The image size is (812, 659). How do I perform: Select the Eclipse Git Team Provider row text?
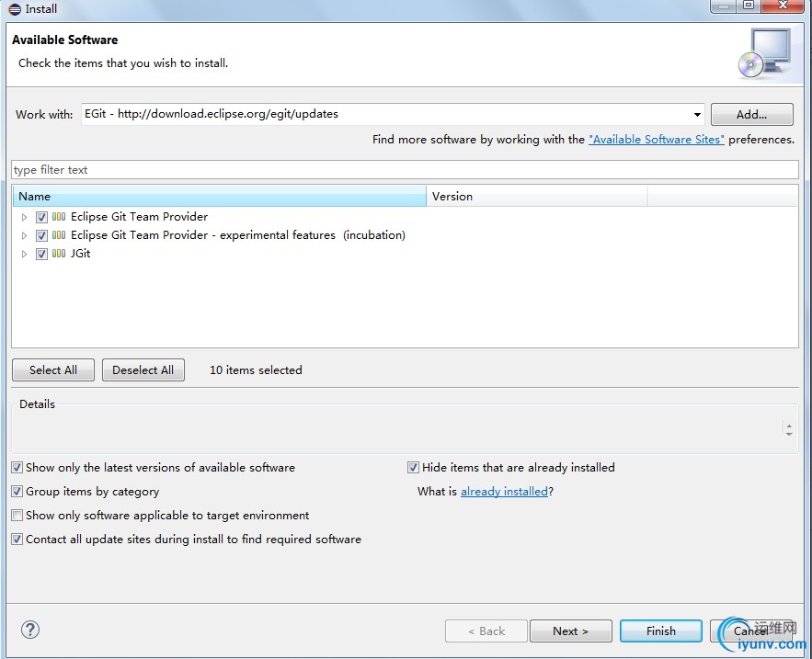[x=139, y=216]
